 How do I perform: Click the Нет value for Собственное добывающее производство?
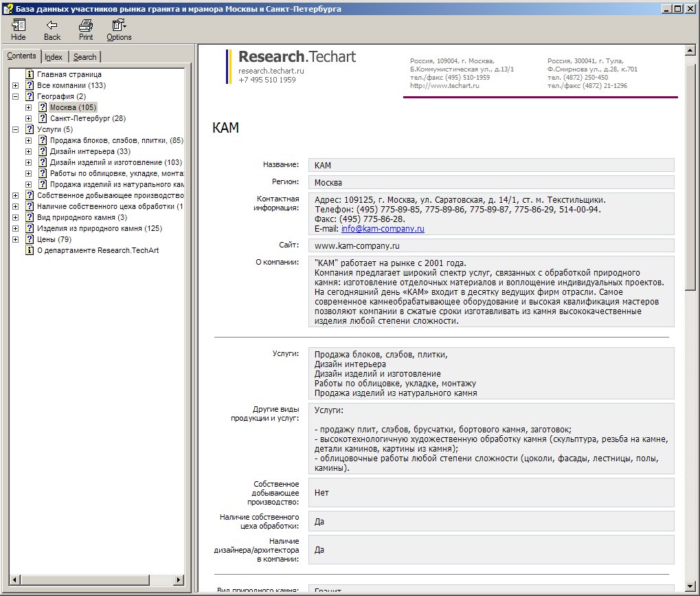click(321, 492)
